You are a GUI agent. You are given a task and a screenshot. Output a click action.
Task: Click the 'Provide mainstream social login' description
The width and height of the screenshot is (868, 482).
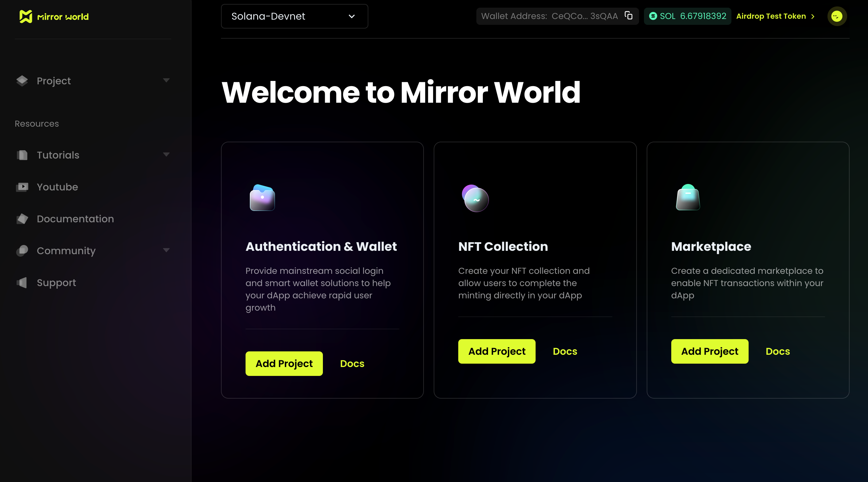(x=318, y=289)
